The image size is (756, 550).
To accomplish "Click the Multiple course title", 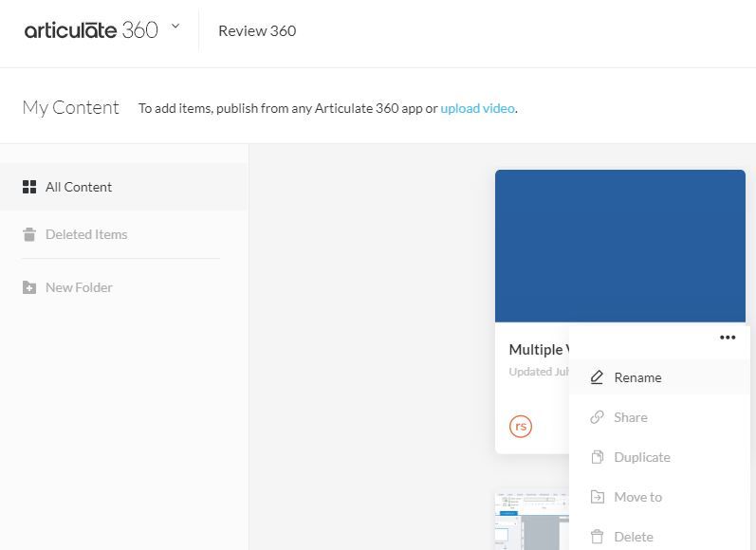I will (x=539, y=350).
